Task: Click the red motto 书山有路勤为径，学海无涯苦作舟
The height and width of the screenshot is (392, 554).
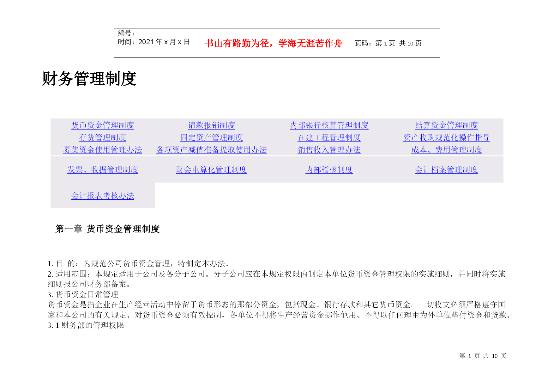Action: pyautogui.click(x=274, y=43)
